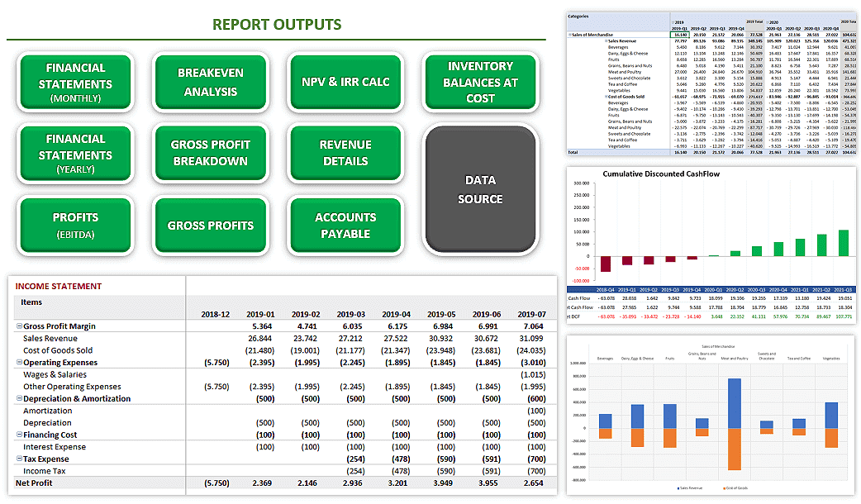Click the Cumulative Discounted CashFlow chart
This screenshot has width=861, height=504.
[711, 245]
